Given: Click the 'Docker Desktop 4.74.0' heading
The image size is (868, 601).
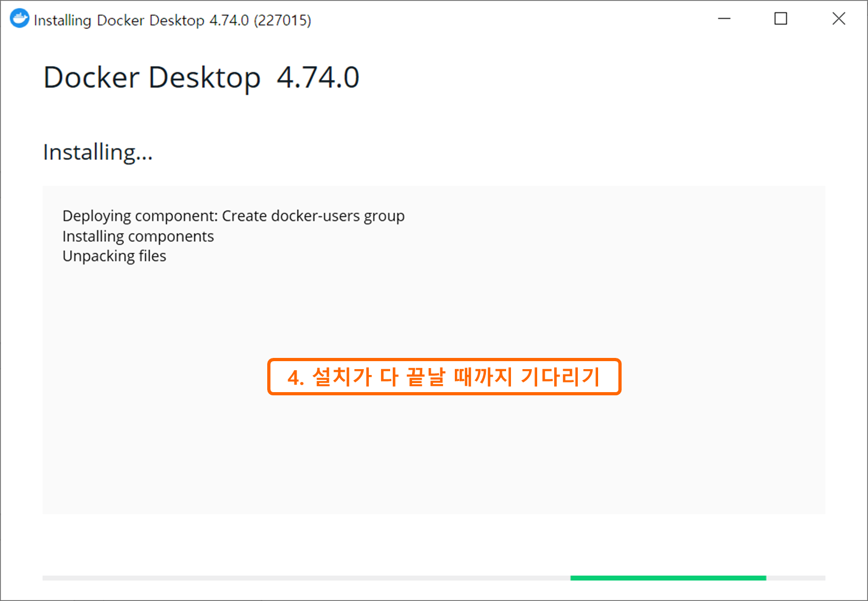Looking at the screenshot, I should tap(201, 77).
